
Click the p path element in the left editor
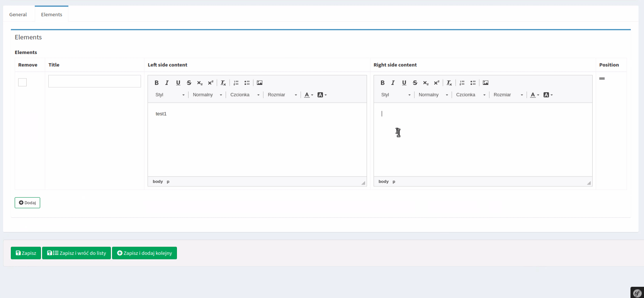[168, 181]
